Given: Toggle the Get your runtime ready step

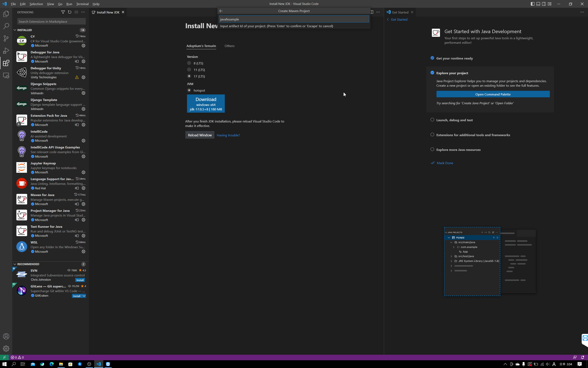Looking at the screenshot, I should [x=432, y=58].
